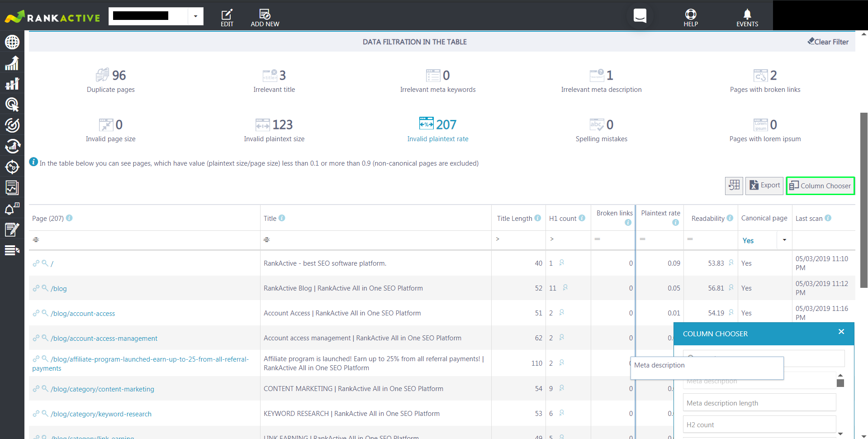Click the Clear Filter link
The height and width of the screenshot is (439, 868).
[828, 42]
